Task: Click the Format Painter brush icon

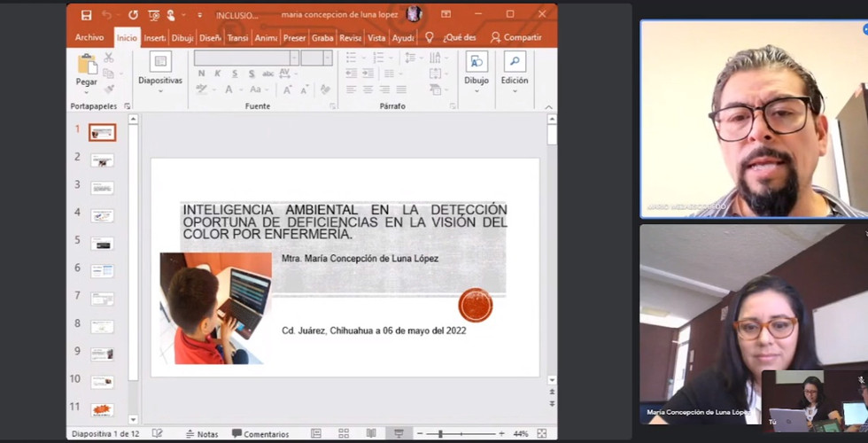Action: pyautogui.click(x=109, y=89)
